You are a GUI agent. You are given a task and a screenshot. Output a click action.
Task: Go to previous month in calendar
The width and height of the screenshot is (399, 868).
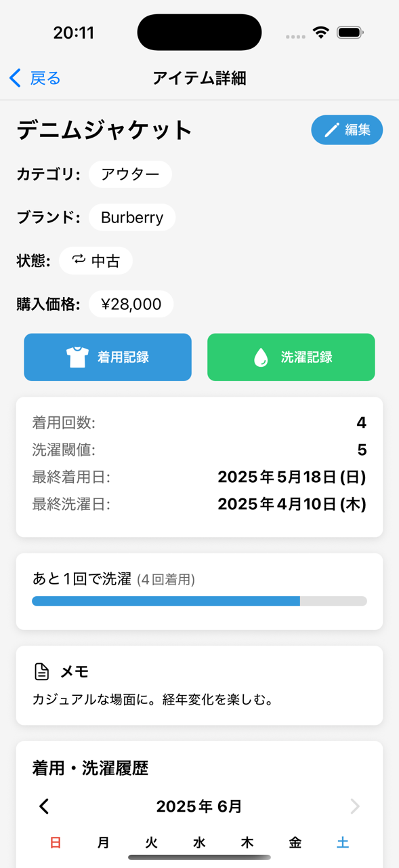point(44,806)
